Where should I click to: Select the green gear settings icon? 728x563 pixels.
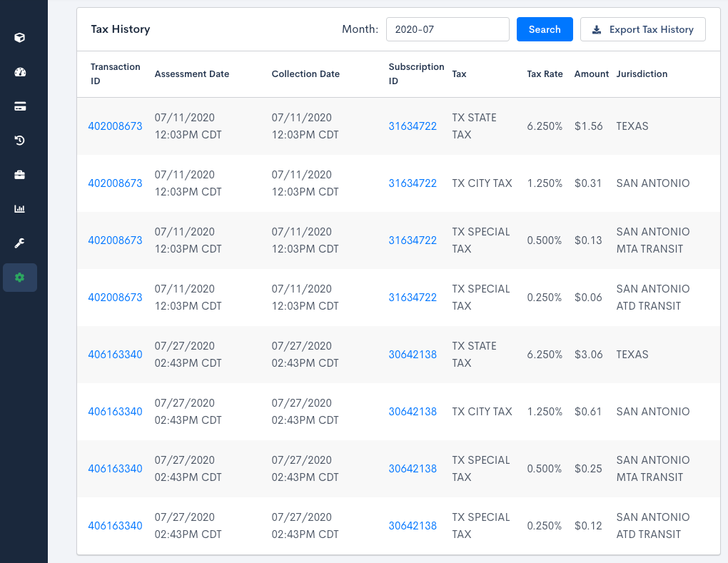coord(20,278)
